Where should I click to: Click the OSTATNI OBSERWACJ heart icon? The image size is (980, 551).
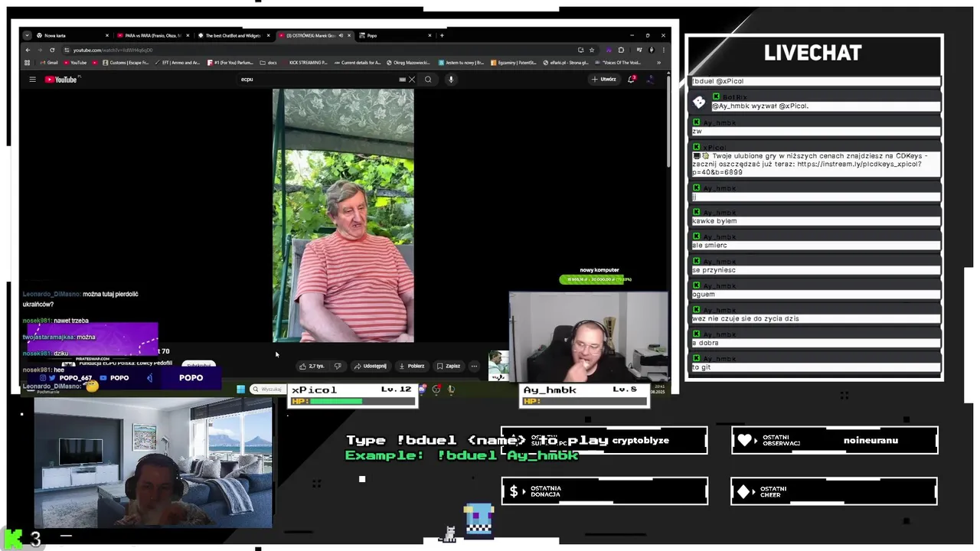746,440
